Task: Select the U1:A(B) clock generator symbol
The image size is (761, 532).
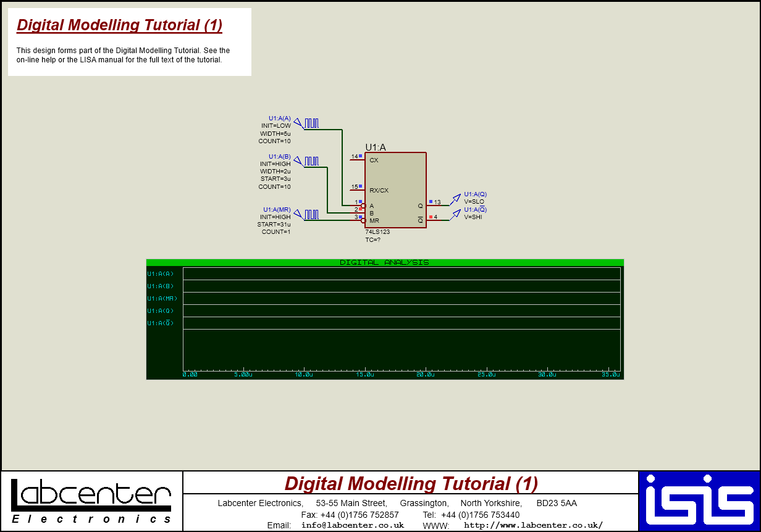Action: tap(311, 162)
